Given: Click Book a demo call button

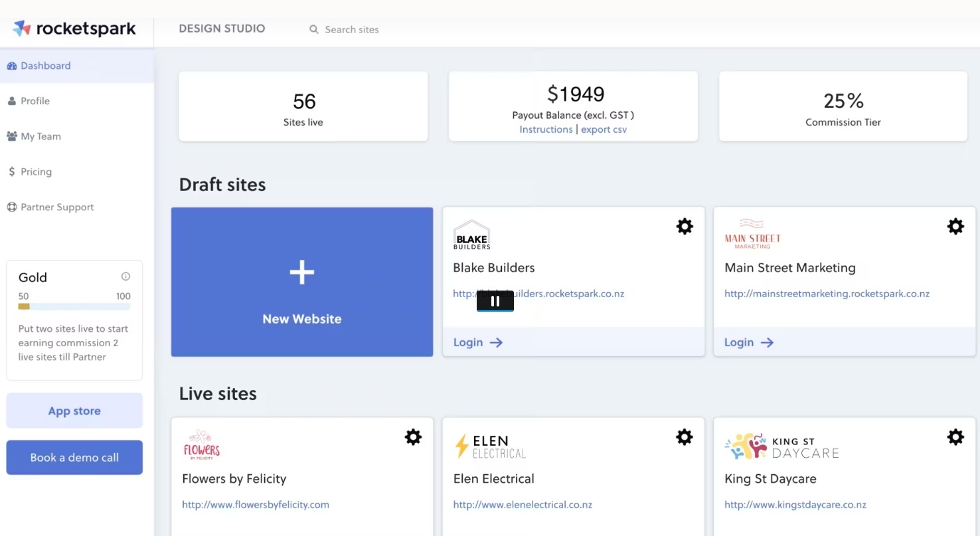Looking at the screenshot, I should pos(74,457).
